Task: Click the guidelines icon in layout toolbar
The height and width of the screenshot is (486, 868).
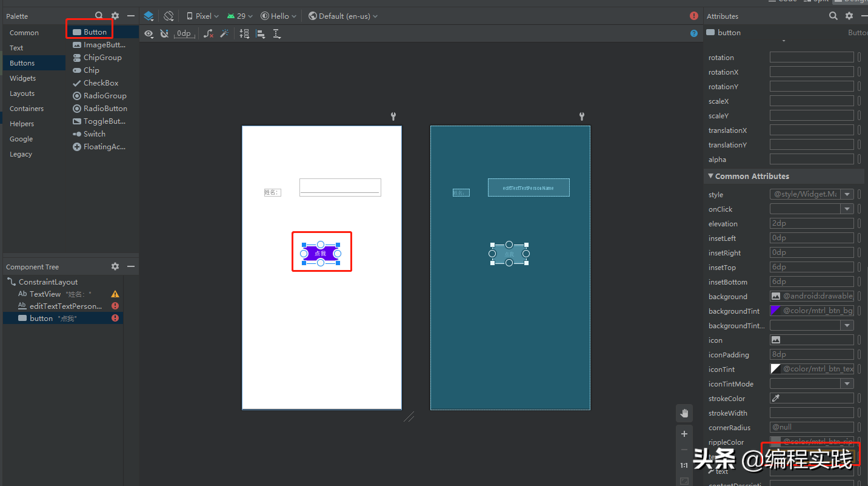Action: click(277, 34)
